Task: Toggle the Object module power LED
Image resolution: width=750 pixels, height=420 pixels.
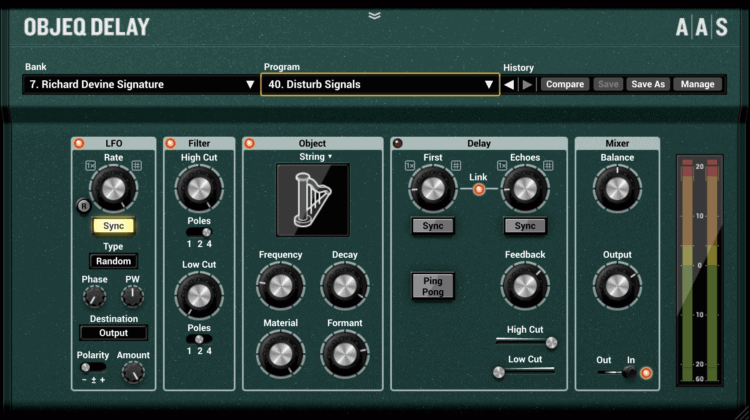Action: [250, 143]
